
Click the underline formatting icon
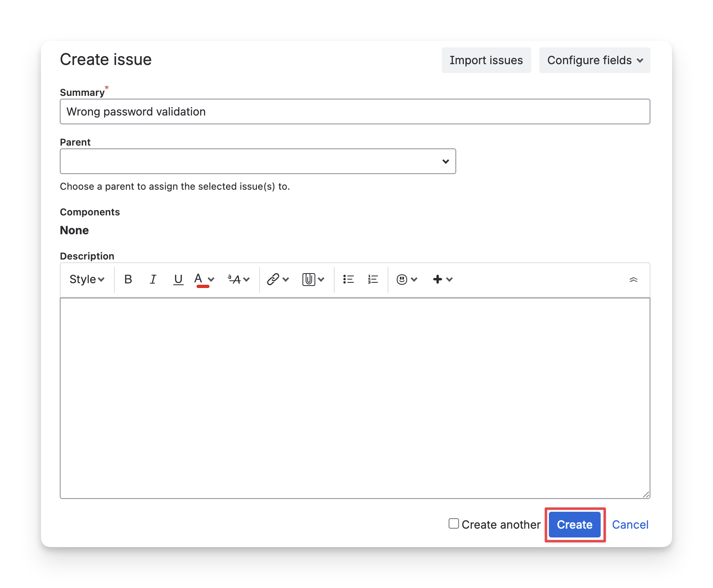pos(178,280)
